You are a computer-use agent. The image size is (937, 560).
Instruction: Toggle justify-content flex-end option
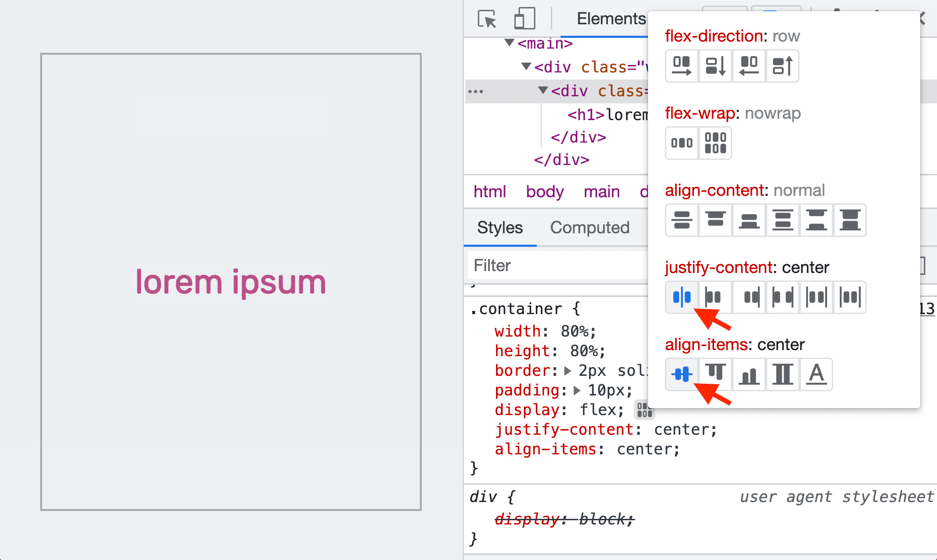(x=748, y=297)
